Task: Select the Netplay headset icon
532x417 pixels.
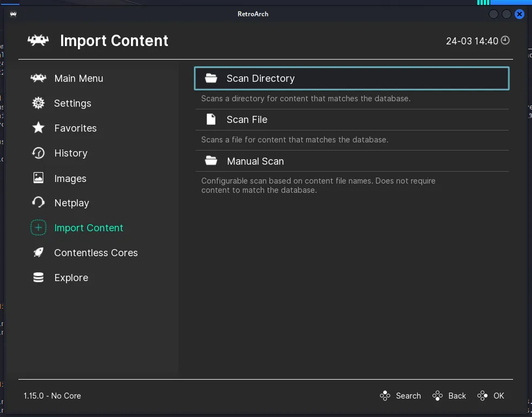Action: [x=38, y=203]
